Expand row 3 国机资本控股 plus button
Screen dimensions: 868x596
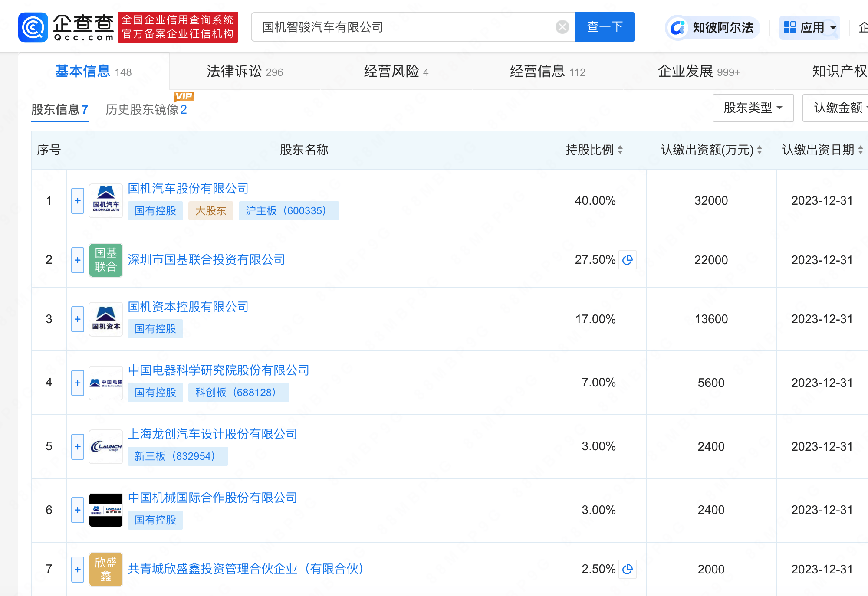78,319
